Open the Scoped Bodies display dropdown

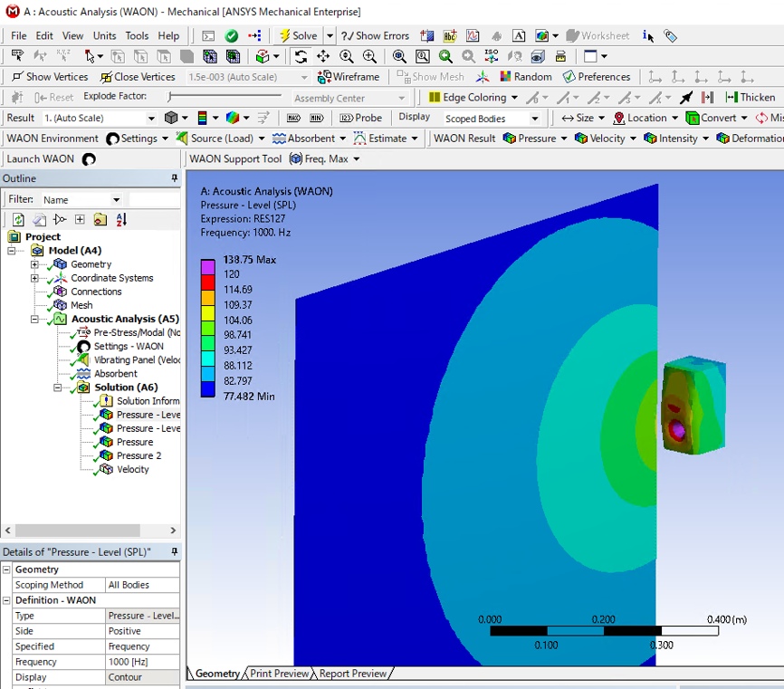[x=534, y=119]
